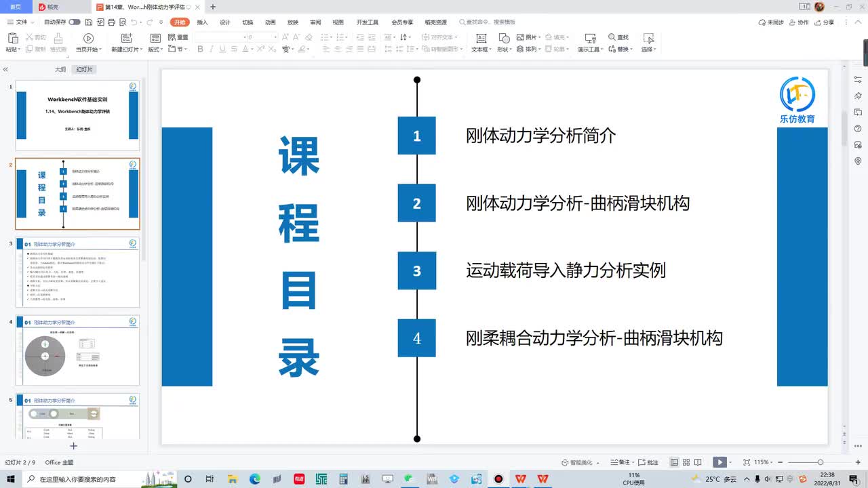Open the Windows Start menu
Screen dimensions: 868x488
pyautogui.click(x=11, y=479)
